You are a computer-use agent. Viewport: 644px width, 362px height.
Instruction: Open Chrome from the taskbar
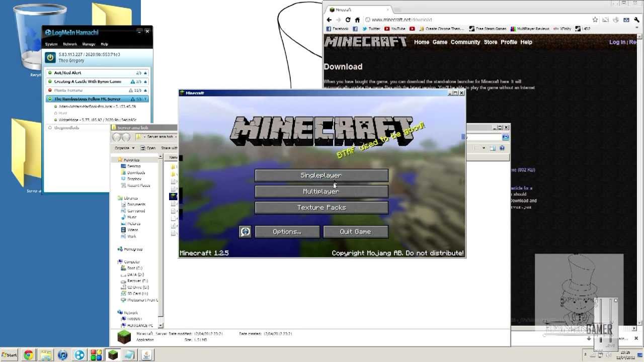pyautogui.click(x=29, y=355)
